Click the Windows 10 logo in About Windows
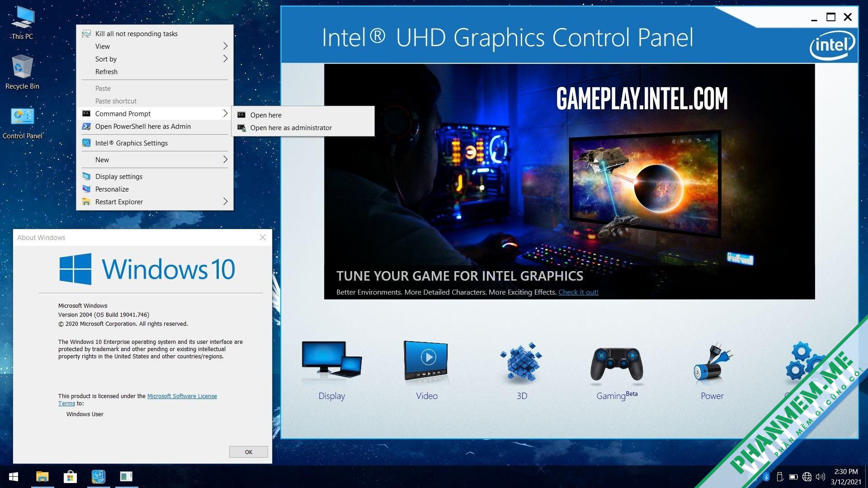The image size is (868, 488). point(147,269)
